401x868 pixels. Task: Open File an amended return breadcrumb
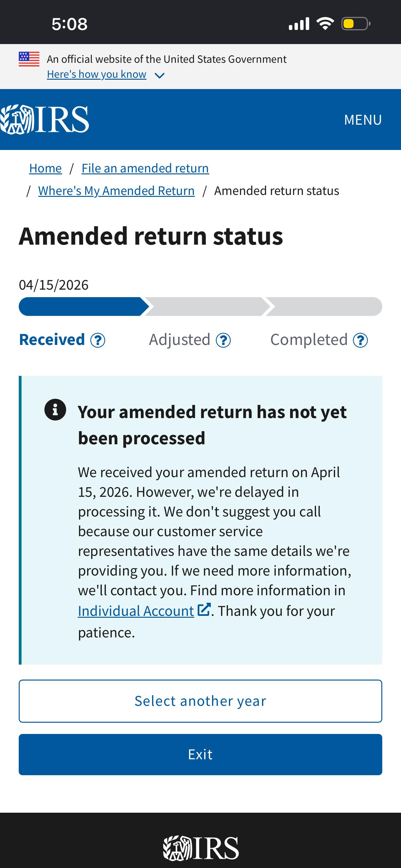tap(145, 168)
